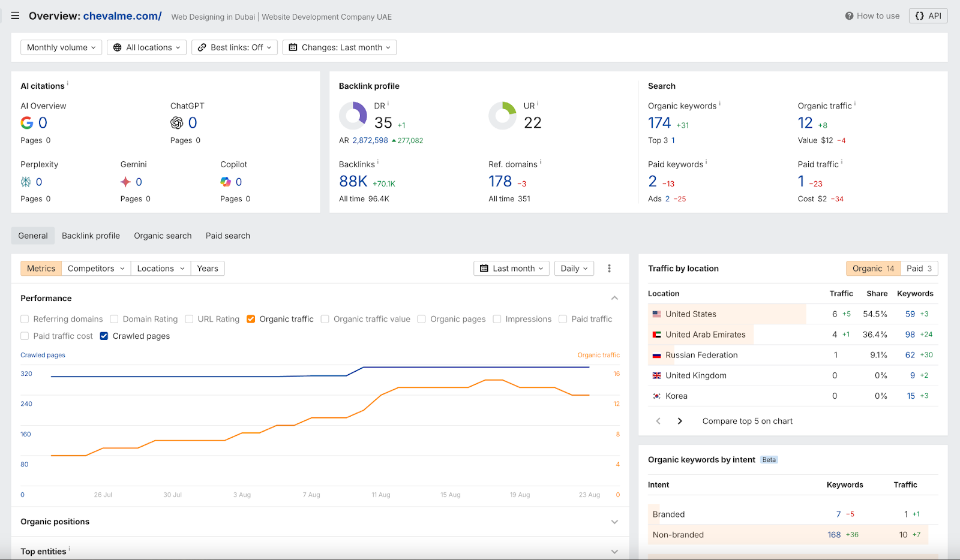Uncheck the Crawled pages checkbox
The image size is (960, 560).
pyautogui.click(x=104, y=336)
